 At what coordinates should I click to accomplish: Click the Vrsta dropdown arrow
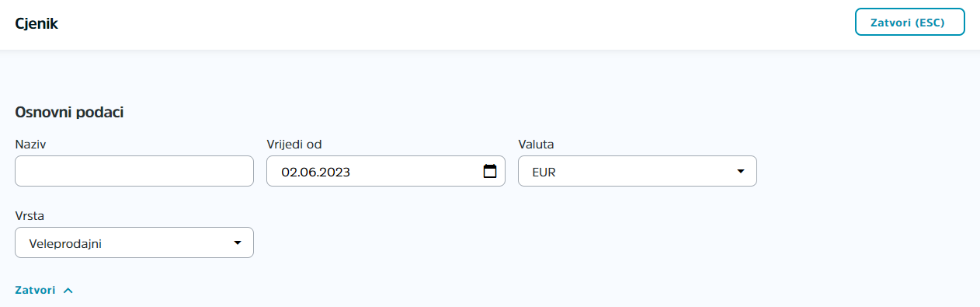click(238, 242)
